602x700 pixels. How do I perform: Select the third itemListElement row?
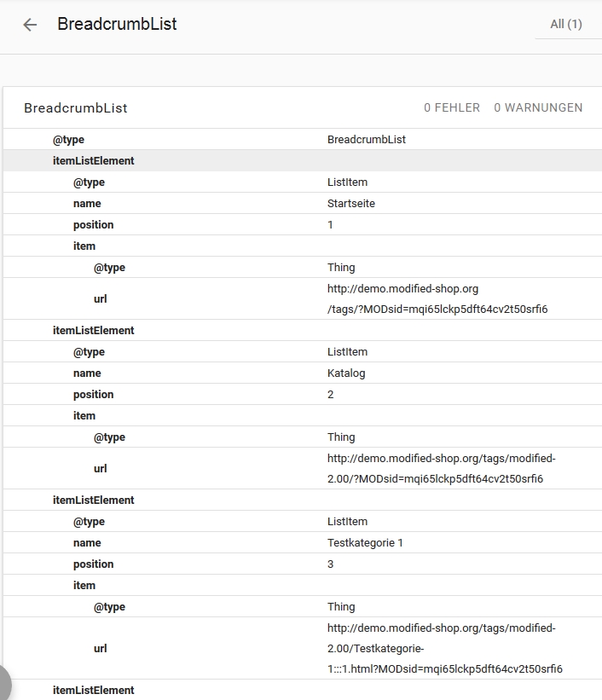(94, 500)
